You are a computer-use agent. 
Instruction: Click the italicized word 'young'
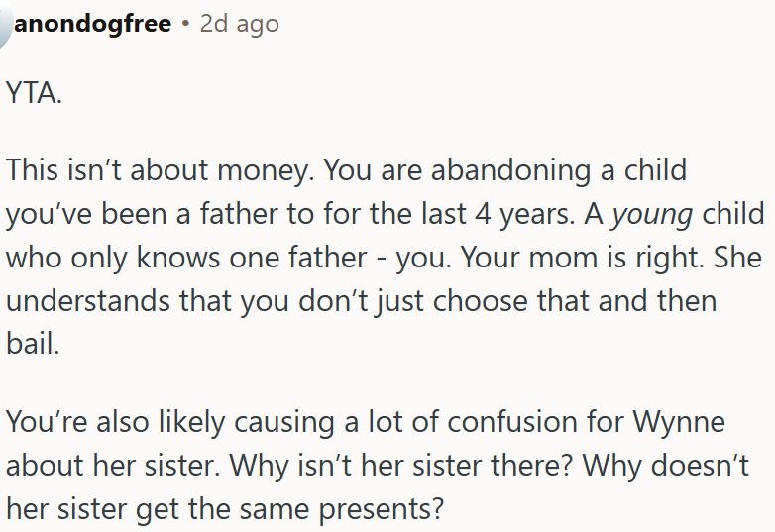pyautogui.click(x=652, y=215)
